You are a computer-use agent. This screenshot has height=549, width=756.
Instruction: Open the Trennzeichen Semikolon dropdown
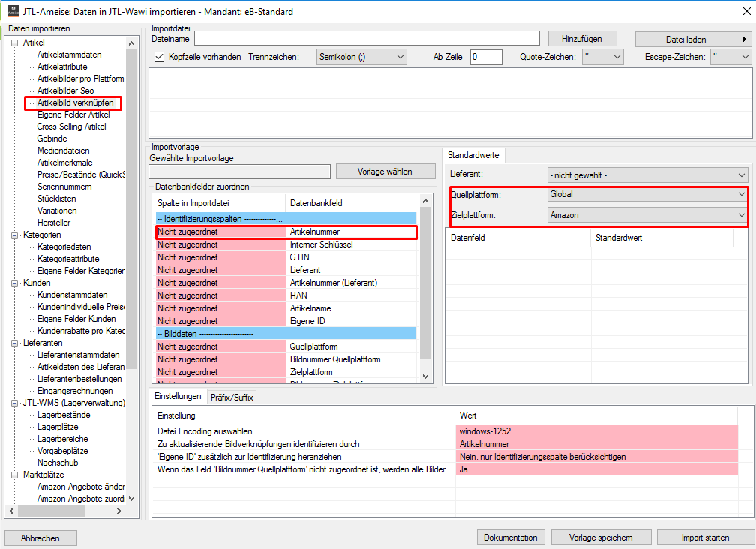click(361, 57)
